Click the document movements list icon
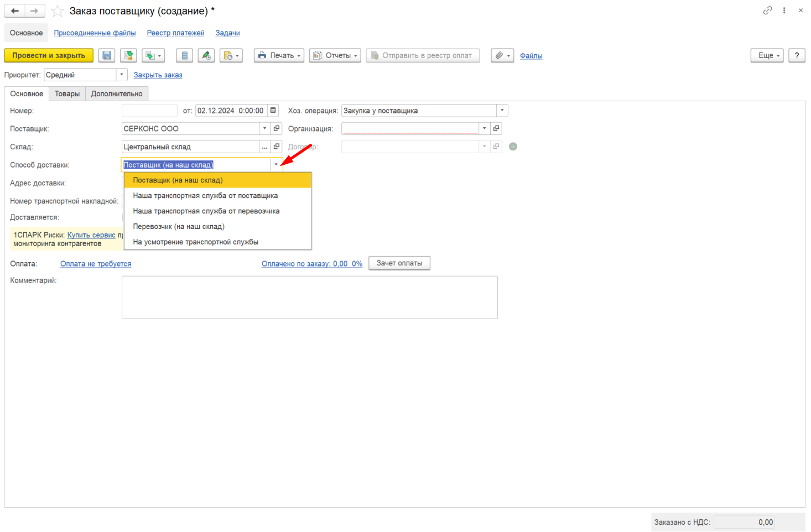 (x=185, y=55)
